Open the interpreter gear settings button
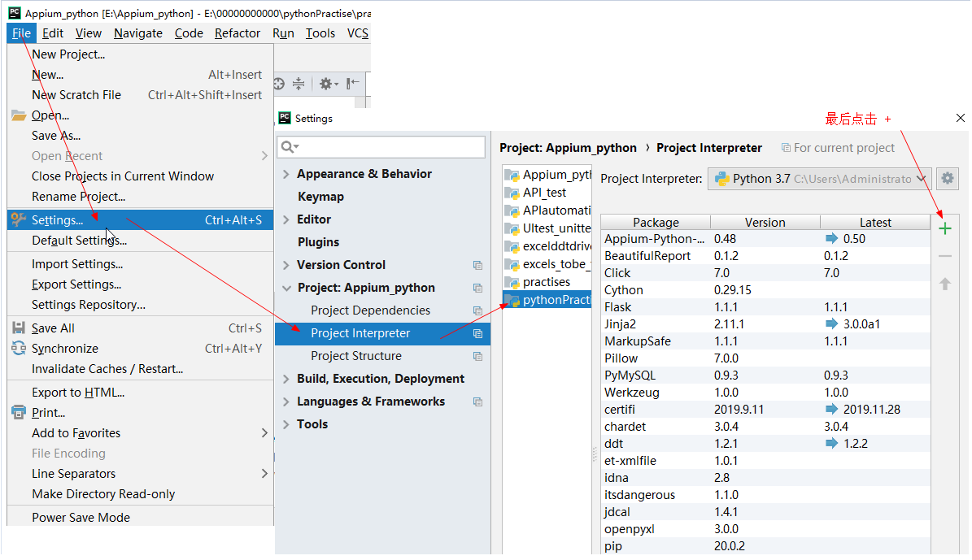The height and width of the screenshot is (560, 972). click(x=948, y=179)
